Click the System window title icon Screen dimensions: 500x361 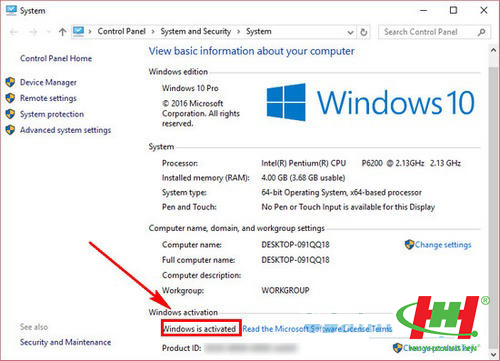point(11,10)
